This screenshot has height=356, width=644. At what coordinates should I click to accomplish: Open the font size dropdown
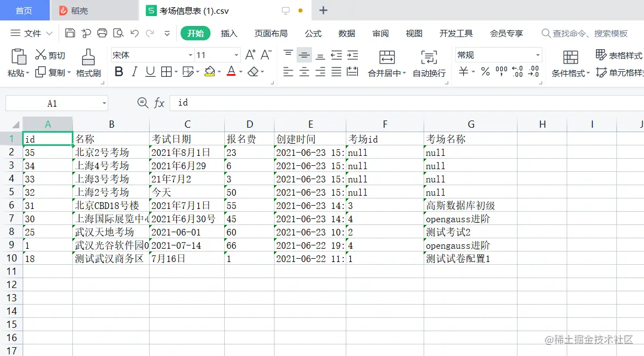coord(236,55)
